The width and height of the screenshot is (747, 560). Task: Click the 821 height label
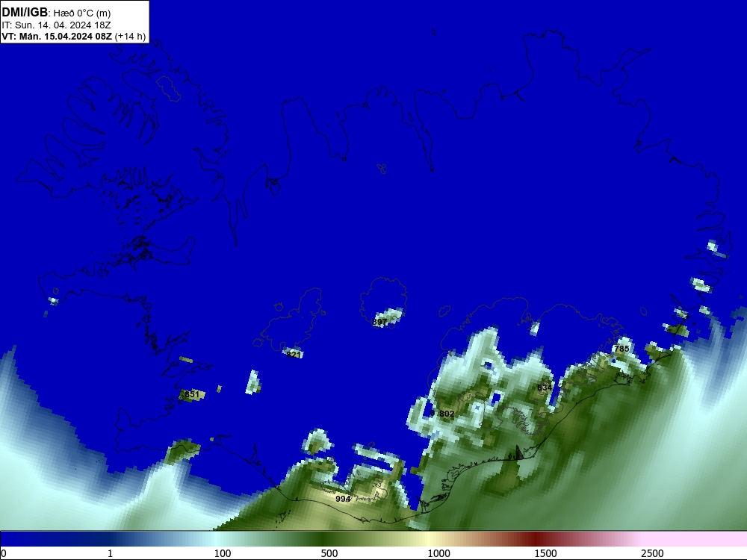point(294,355)
